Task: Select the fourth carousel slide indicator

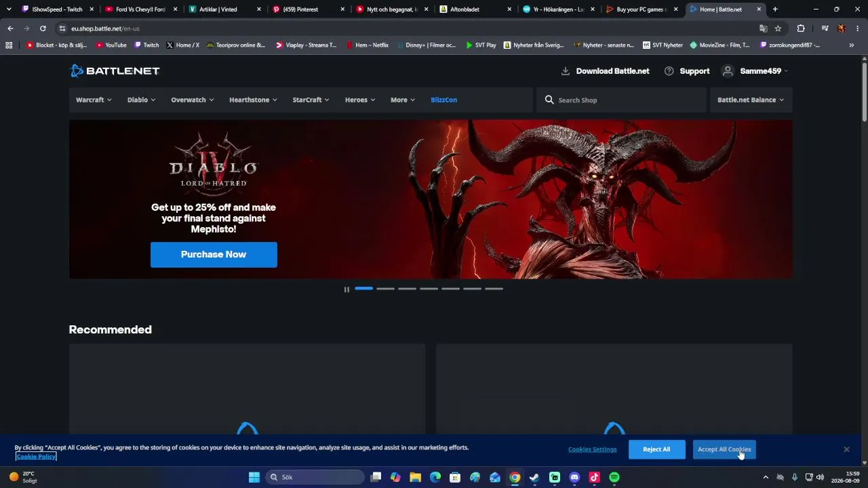Action: coord(429,289)
